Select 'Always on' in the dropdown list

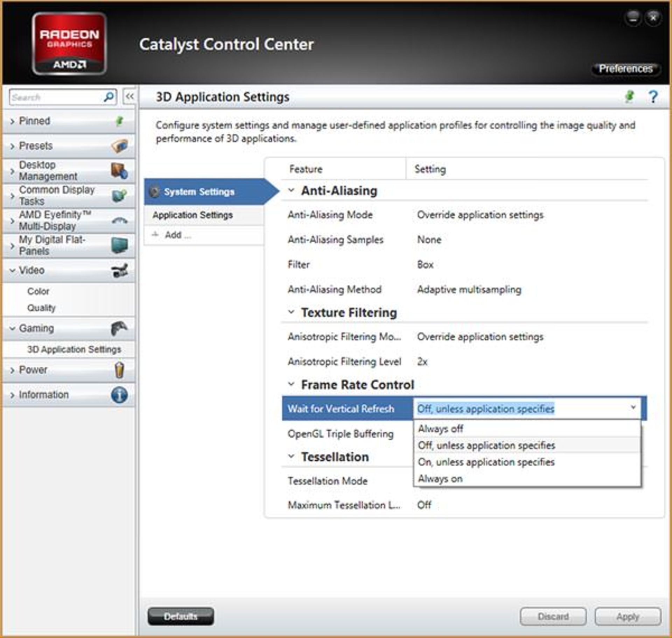[527, 478]
